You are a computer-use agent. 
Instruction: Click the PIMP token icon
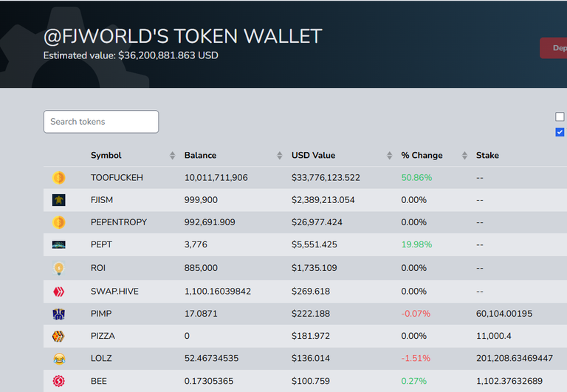[x=58, y=314]
